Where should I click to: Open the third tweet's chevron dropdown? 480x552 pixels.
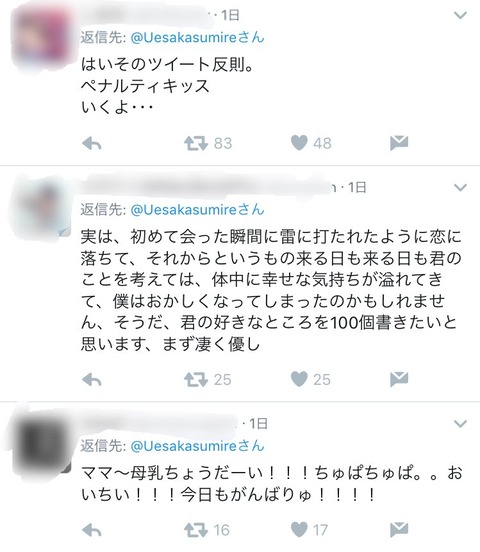(x=460, y=424)
